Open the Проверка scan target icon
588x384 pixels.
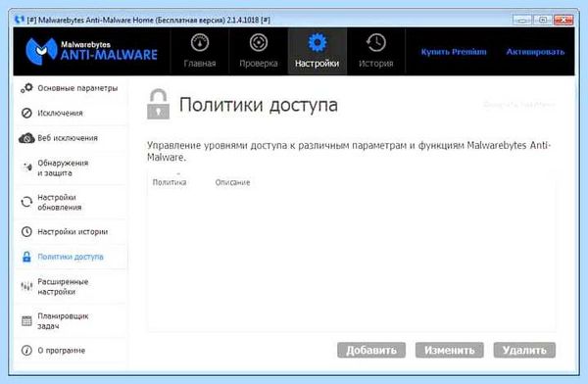coord(259,43)
